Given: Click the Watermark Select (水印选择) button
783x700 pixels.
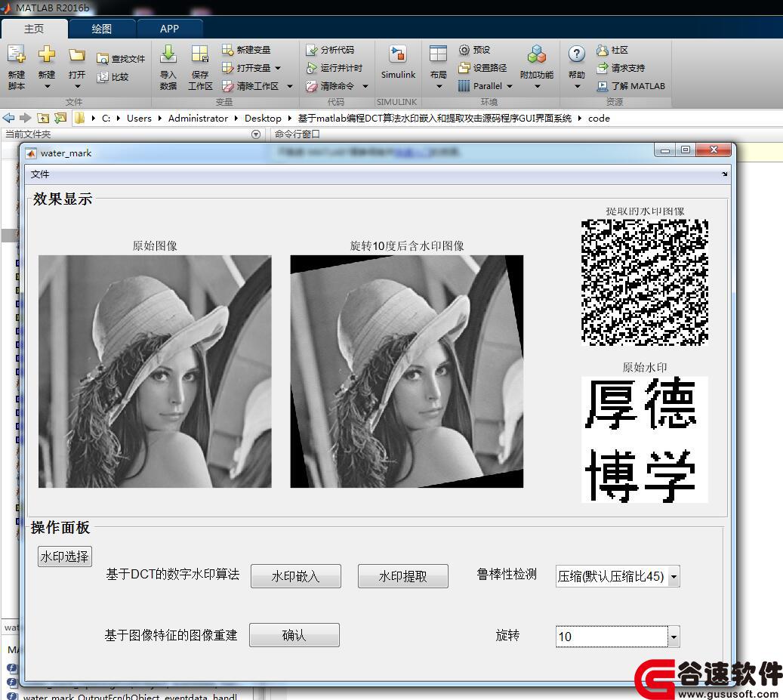Looking at the screenshot, I should (x=65, y=557).
